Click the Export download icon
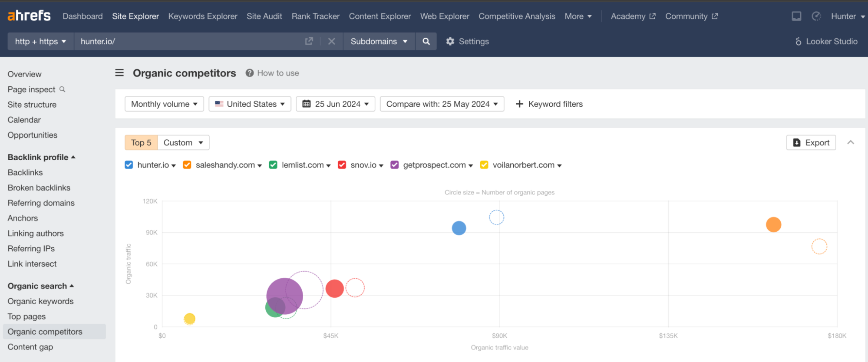 (x=797, y=142)
